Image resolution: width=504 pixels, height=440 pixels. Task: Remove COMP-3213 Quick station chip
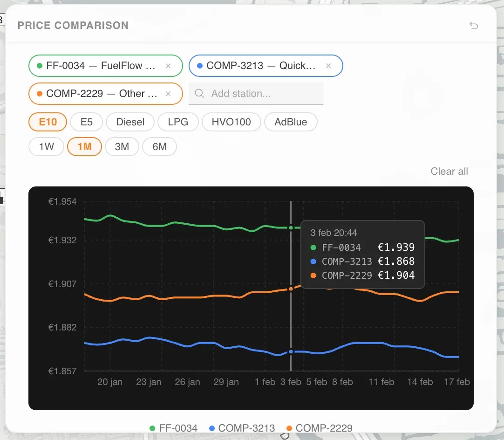[328, 66]
